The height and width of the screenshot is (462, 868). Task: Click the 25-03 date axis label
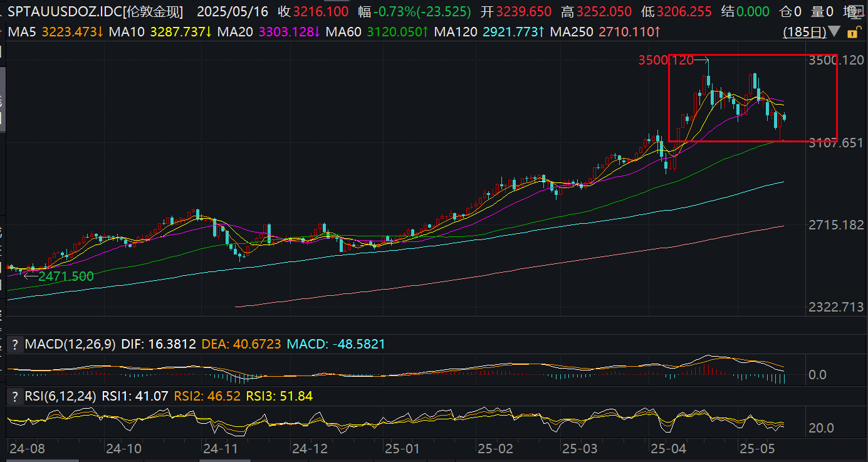(580, 449)
